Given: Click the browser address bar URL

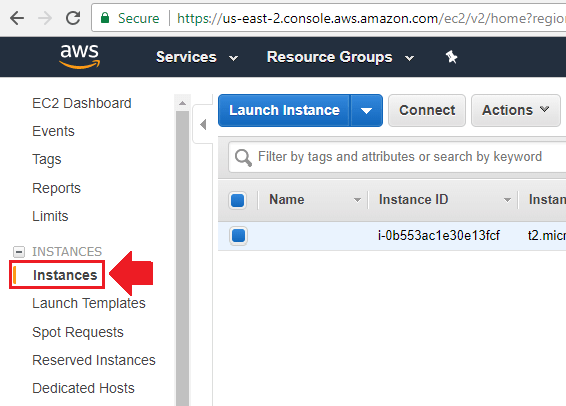Looking at the screenshot, I should click(371, 18).
